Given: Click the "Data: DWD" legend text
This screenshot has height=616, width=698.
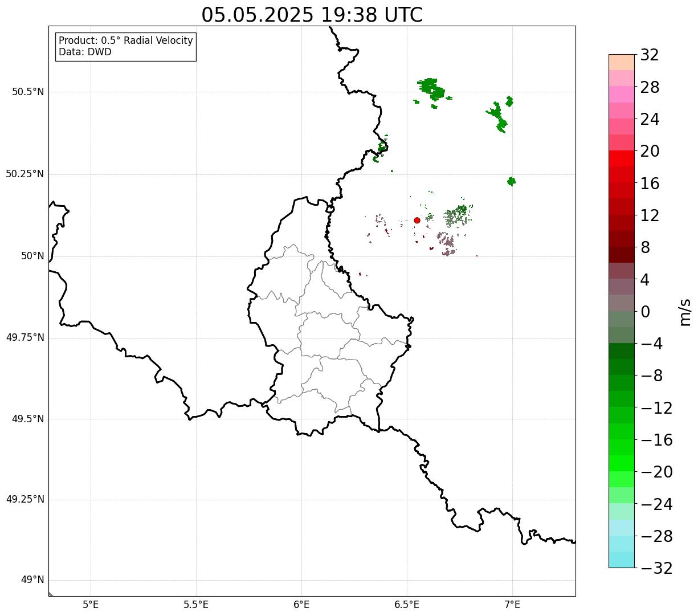Looking at the screenshot, I should tap(85, 52).
